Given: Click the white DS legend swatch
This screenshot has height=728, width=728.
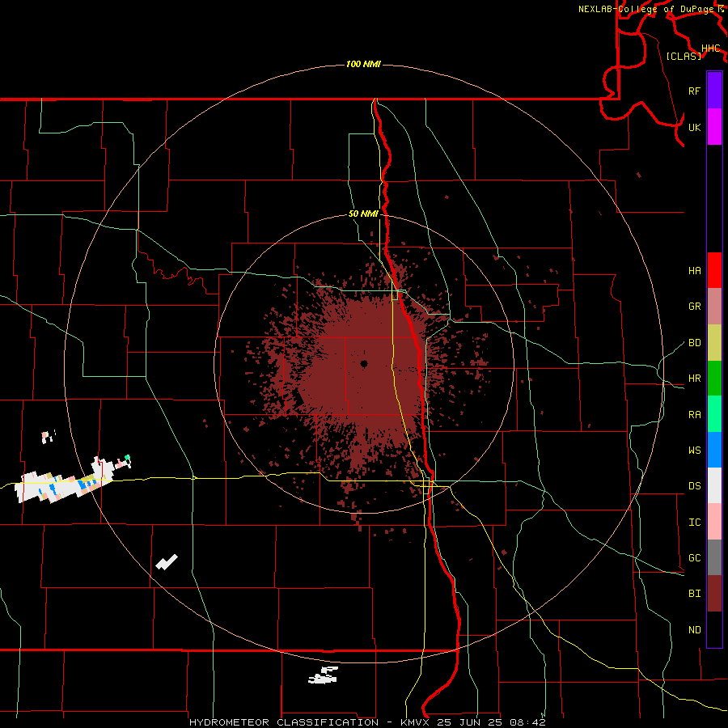Looking at the screenshot, I should [x=714, y=485].
